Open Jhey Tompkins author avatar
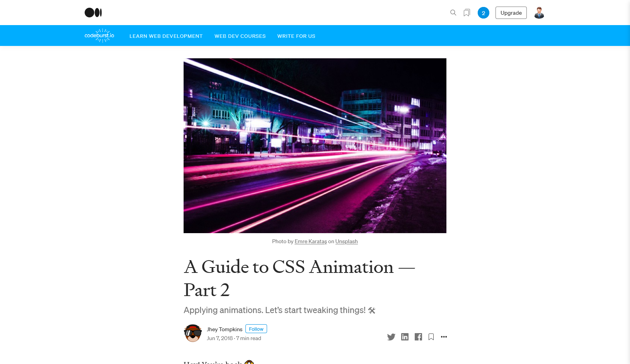 pos(193,333)
